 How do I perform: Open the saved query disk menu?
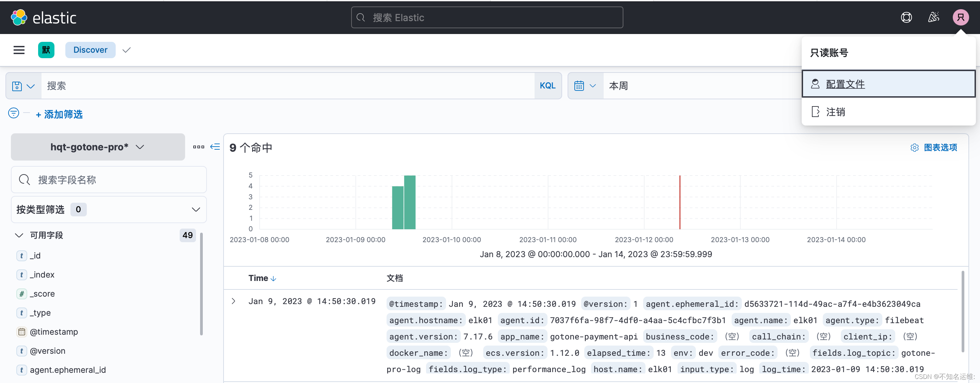point(23,86)
